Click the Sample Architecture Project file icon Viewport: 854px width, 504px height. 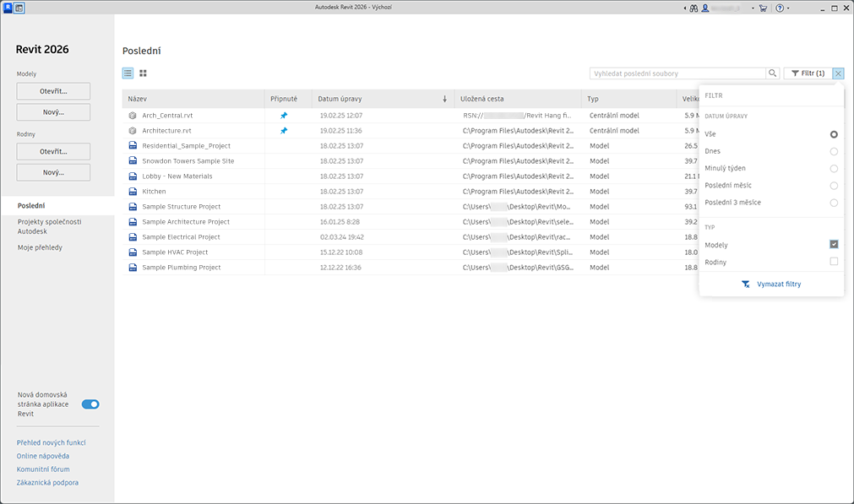[x=133, y=222]
